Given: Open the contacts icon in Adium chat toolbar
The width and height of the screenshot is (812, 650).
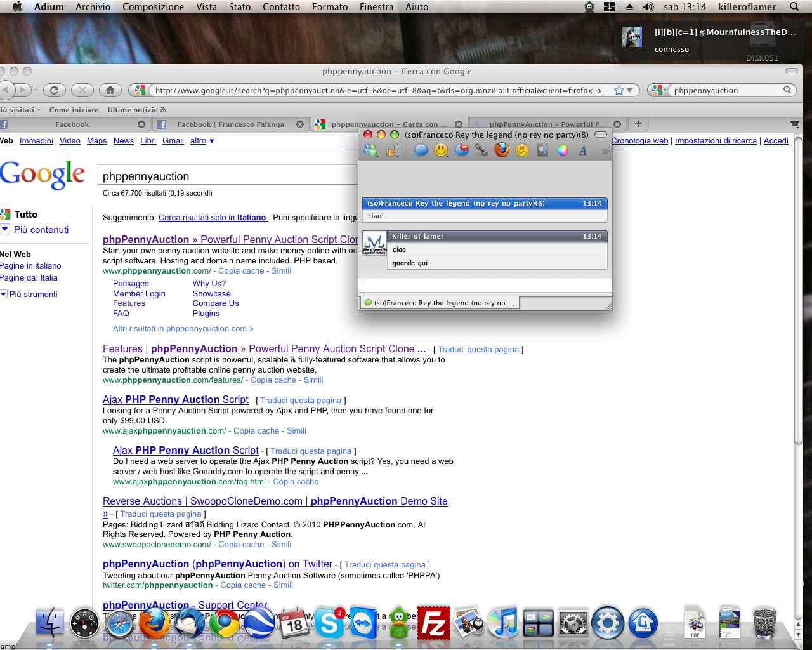Looking at the screenshot, I should 371,150.
